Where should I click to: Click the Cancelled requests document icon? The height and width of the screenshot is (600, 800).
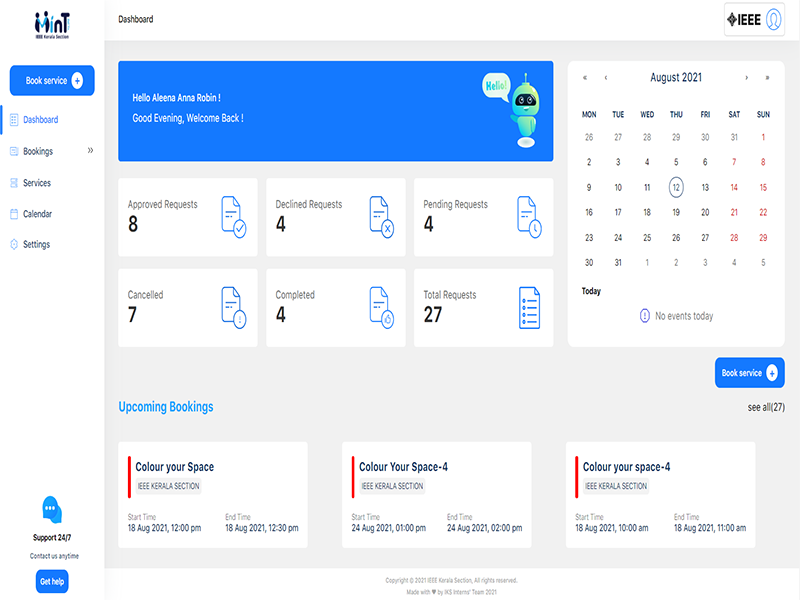(232, 307)
